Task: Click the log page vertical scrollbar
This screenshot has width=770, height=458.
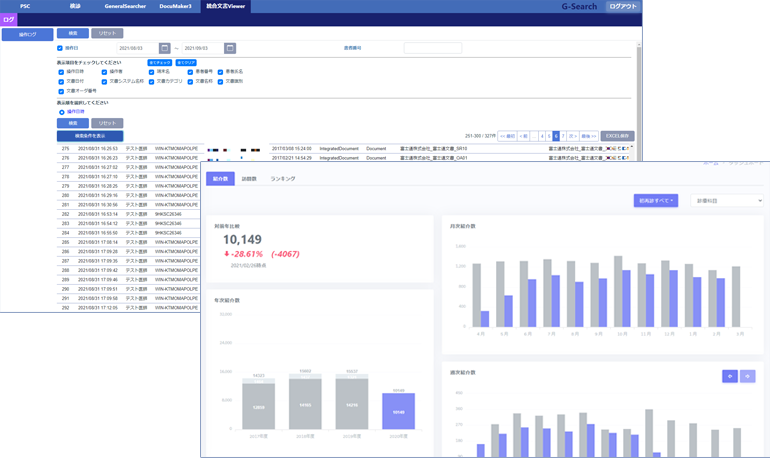Action: tap(639, 101)
